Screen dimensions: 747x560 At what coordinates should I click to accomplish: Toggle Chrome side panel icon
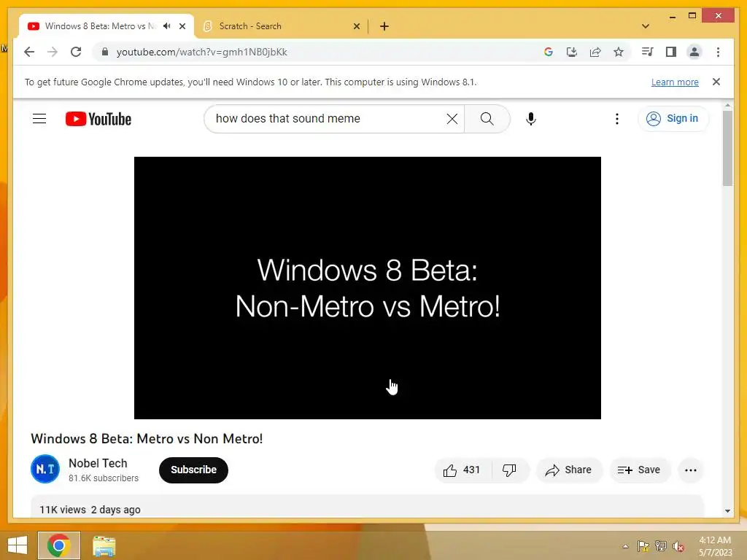[671, 52]
